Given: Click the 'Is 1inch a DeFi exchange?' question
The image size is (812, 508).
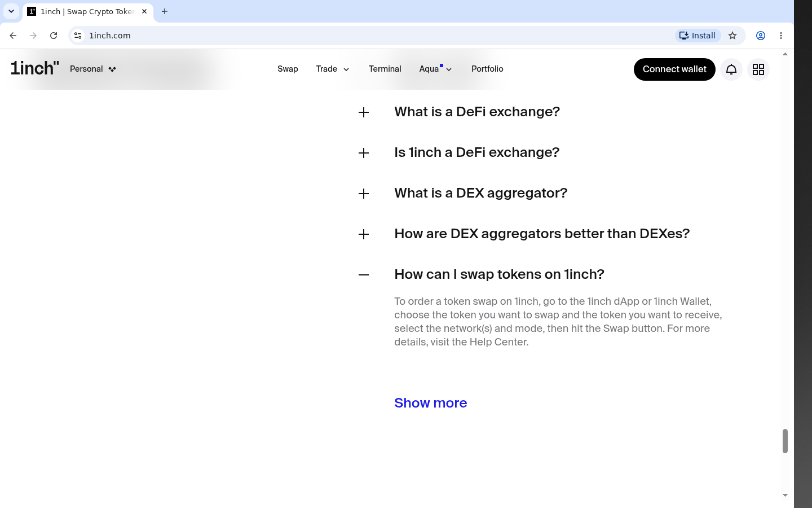Looking at the screenshot, I should [477, 152].
